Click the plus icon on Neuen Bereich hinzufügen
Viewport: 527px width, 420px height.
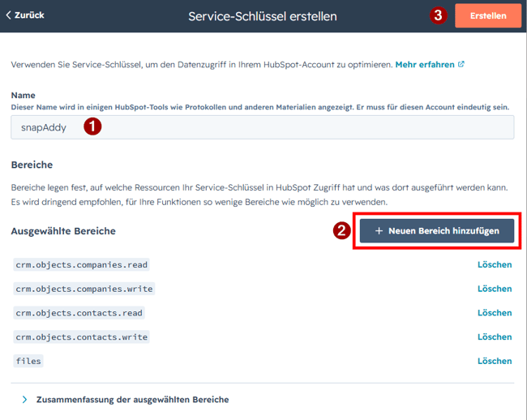pyautogui.click(x=379, y=231)
